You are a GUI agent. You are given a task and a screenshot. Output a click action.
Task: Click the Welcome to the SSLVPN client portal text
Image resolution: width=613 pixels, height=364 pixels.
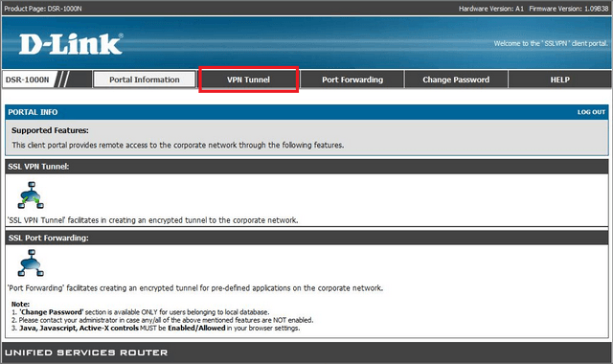551,43
